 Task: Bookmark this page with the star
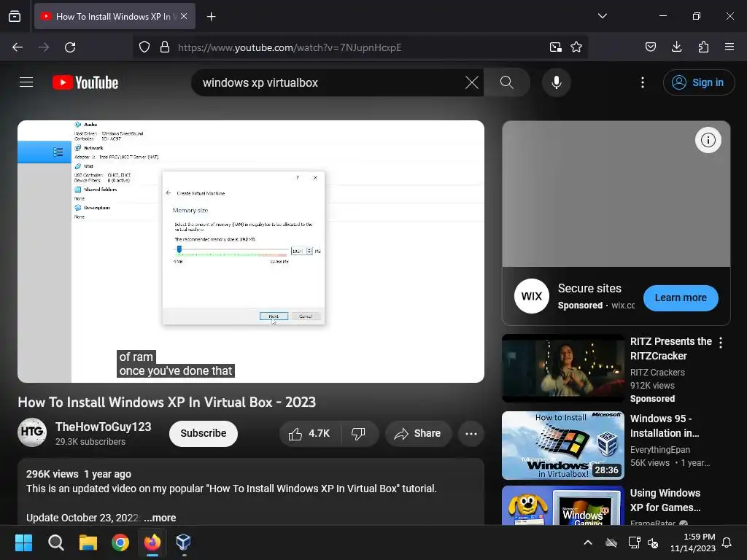pos(576,47)
